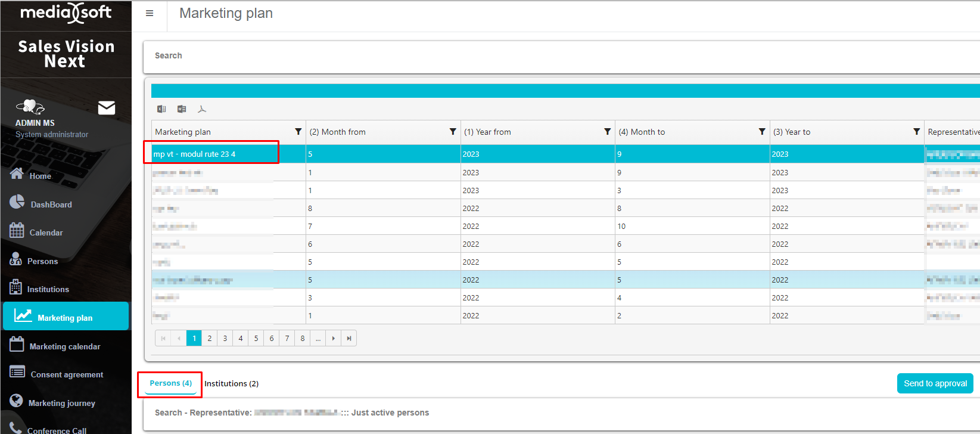Viewport: 980px width, 434px height.
Task: Click Send to approval button
Action: (x=935, y=383)
